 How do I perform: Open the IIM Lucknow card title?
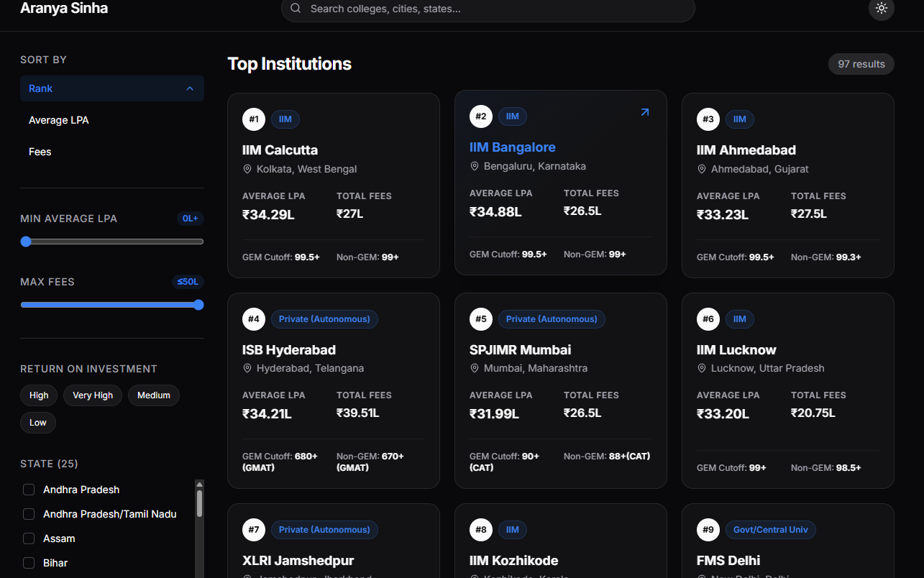pyautogui.click(x=736, y=350)
